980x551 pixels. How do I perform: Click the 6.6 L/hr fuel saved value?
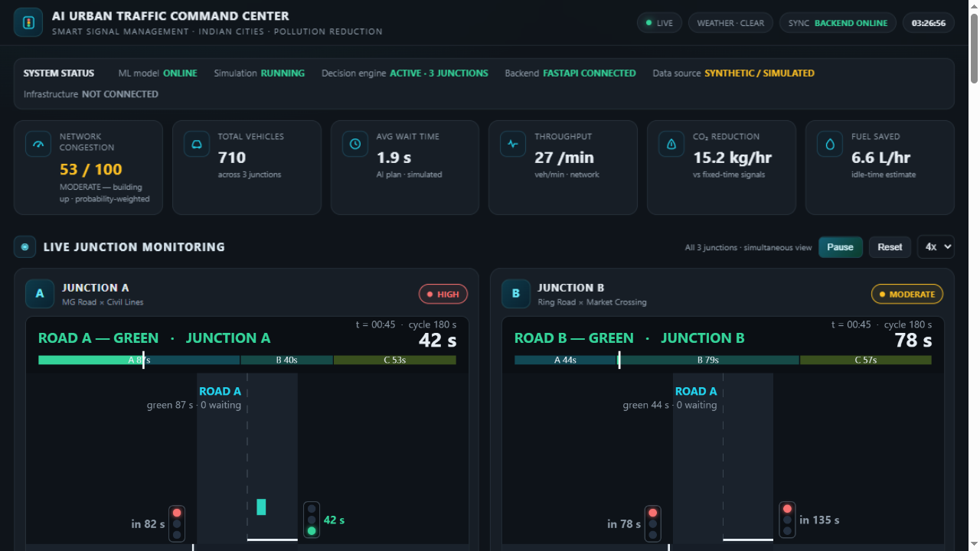tap(880, 158)
